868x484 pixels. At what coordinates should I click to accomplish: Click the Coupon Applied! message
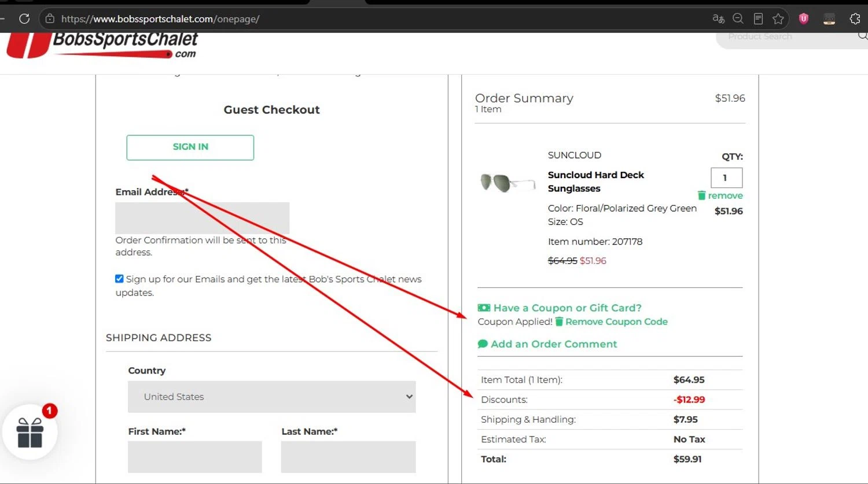click(x=515, y=322)
